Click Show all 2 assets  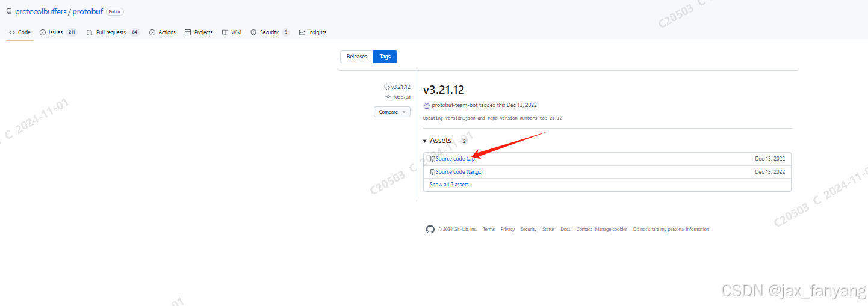point(449,185)
